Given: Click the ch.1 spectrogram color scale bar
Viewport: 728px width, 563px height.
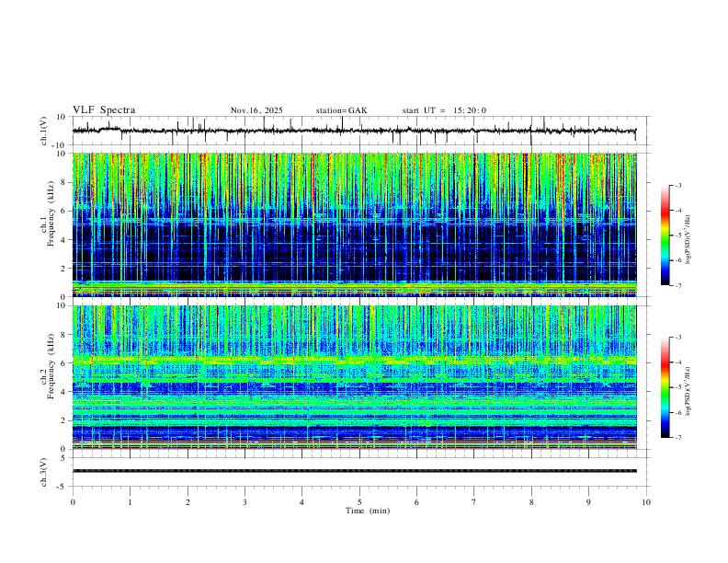Looking at the screenshot, I should point(665,236).
